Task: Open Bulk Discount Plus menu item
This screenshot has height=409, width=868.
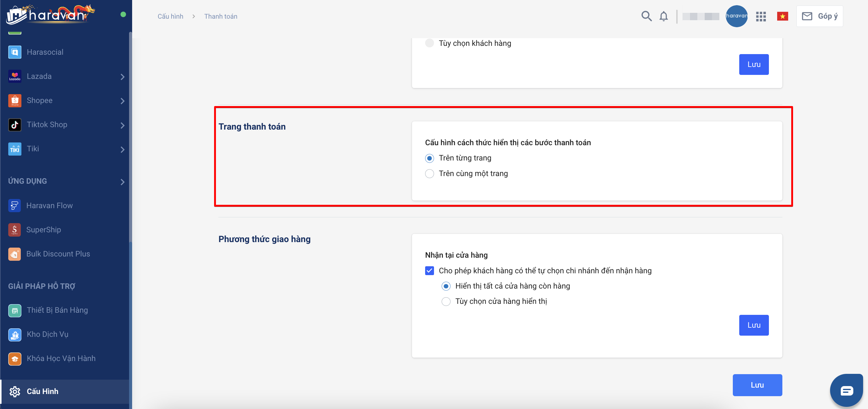Action: tap(58, 254)
